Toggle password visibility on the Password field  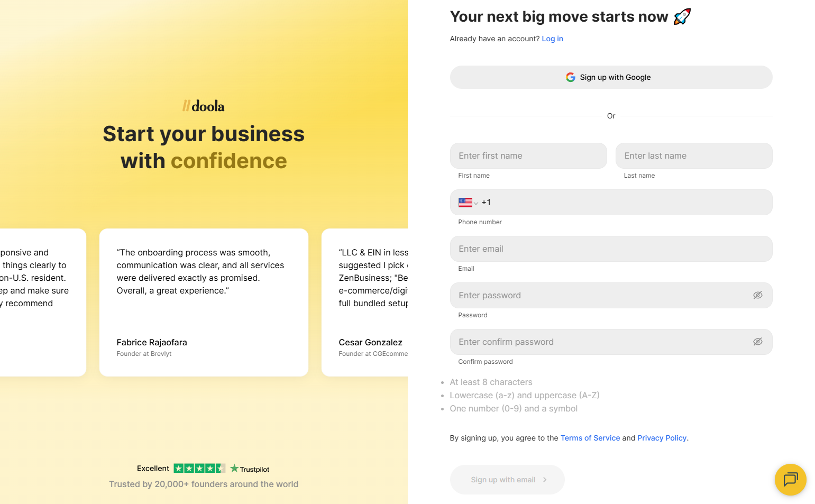coord(758,295)
